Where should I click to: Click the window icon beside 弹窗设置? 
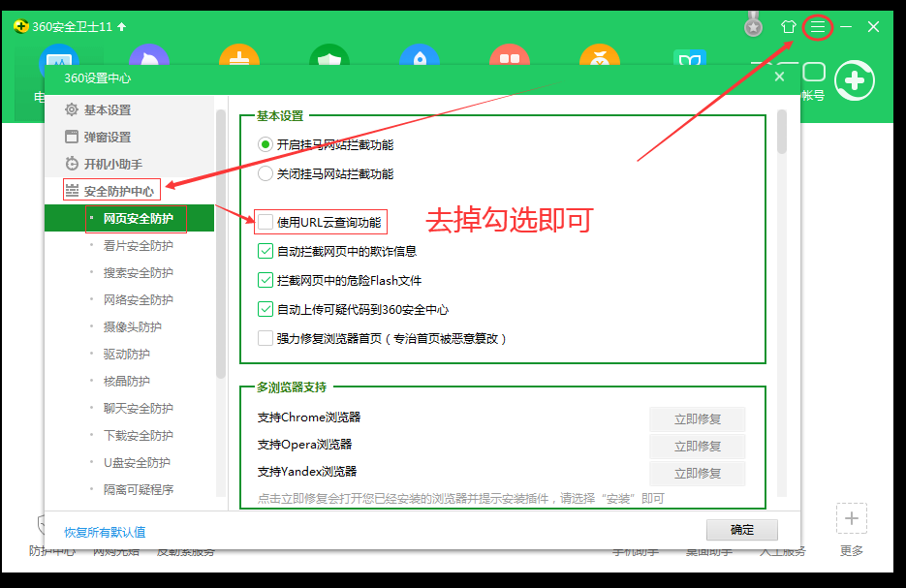(x=72, y=137)
